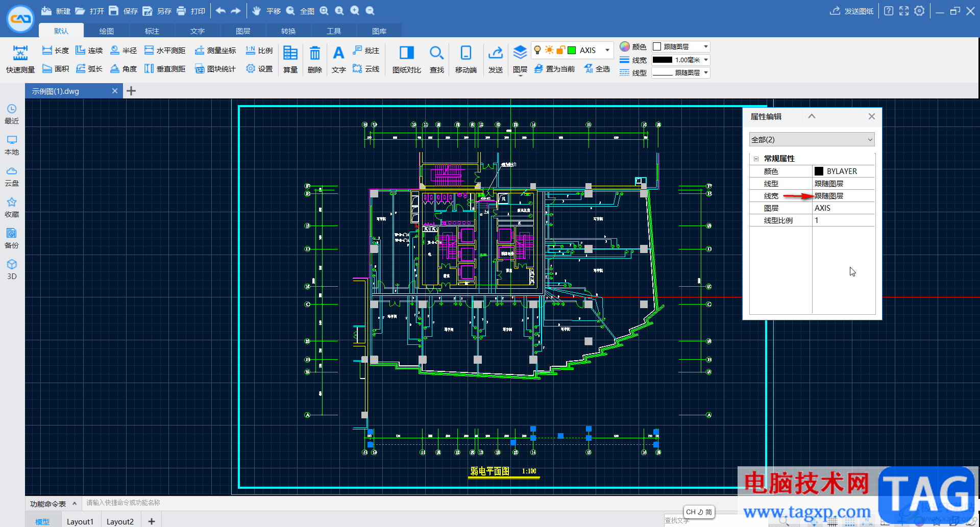Open the 颜色 color dropdown
Screen dimensions: 980x527
[681, 46]
